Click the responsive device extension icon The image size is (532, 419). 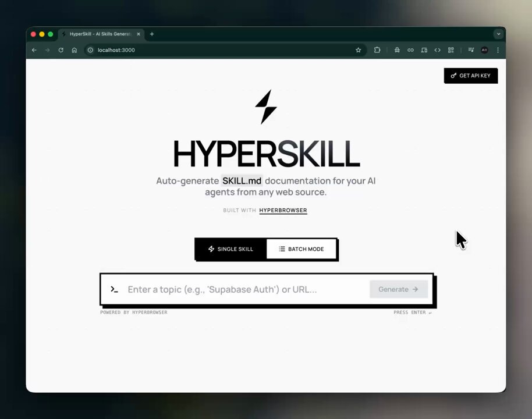pos(424,50)
